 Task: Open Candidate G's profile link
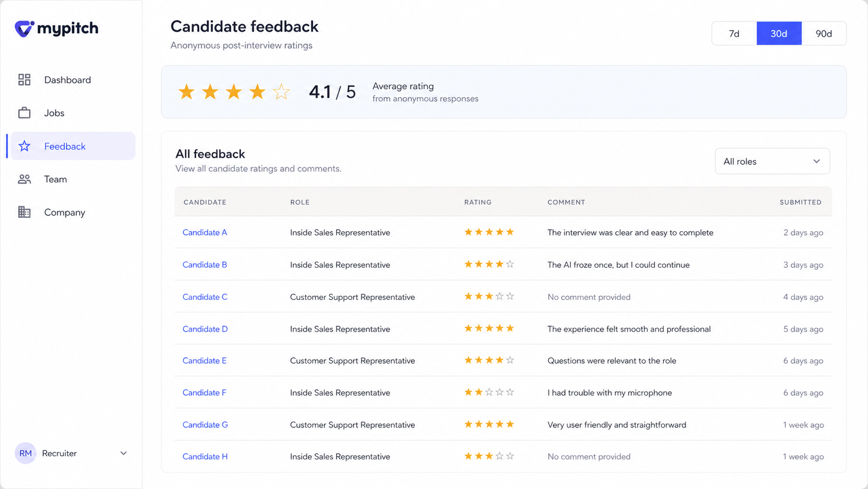click(205, 425)
